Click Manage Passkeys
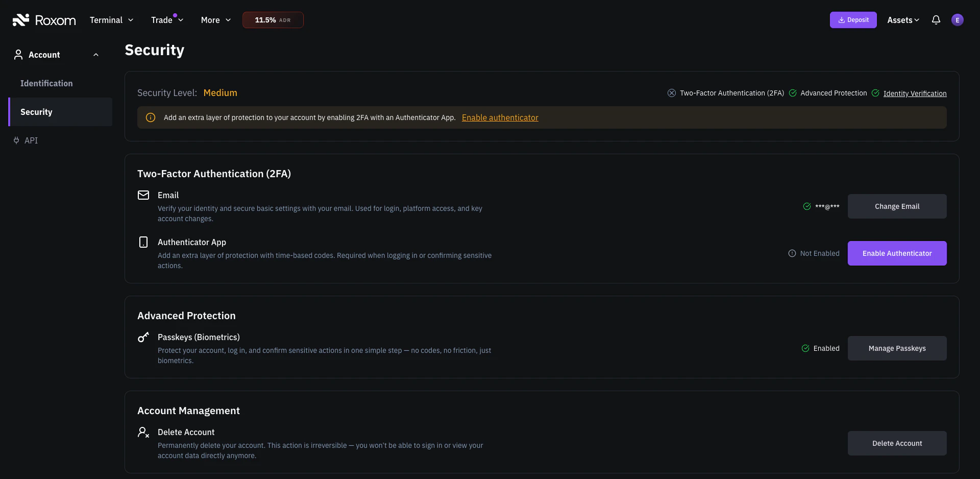Viewport: 980px width, 479px height. coord(897,348)
